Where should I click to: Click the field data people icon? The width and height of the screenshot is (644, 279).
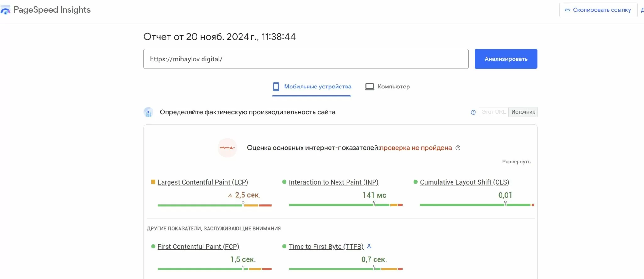(148, 112)
